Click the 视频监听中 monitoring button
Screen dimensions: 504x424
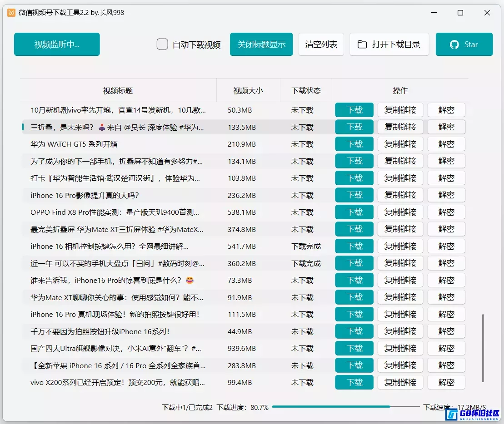pos(56,44)
